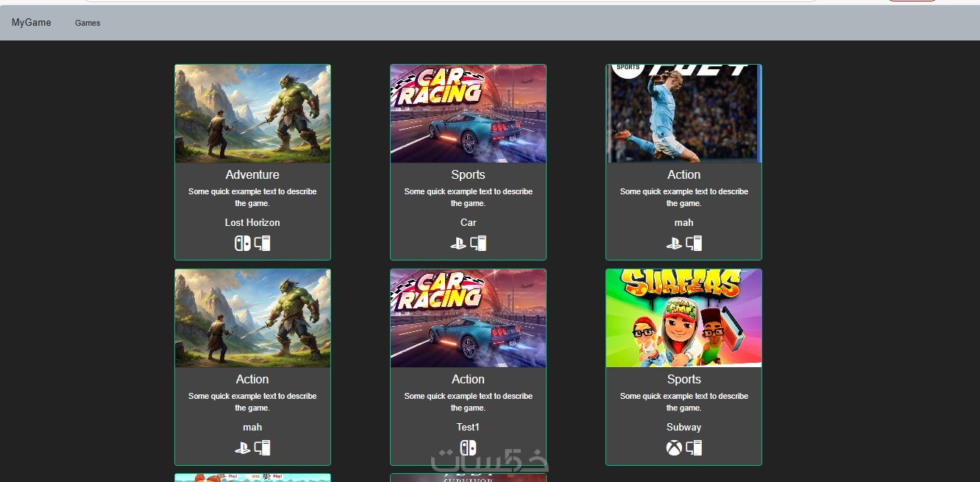This screenshot has height=482, width=980.
Task: Click mah name under football player card
Action: pos(683,222)
